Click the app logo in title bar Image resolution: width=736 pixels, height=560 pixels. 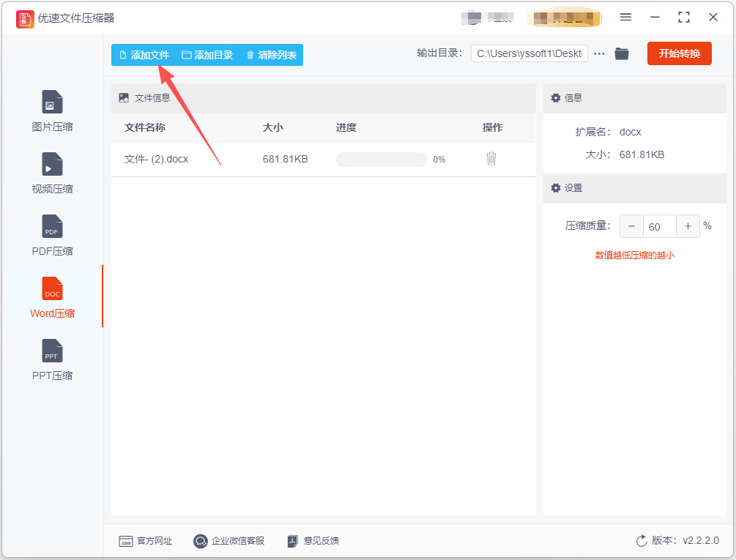pyautogui.click(x=25, y=19)
